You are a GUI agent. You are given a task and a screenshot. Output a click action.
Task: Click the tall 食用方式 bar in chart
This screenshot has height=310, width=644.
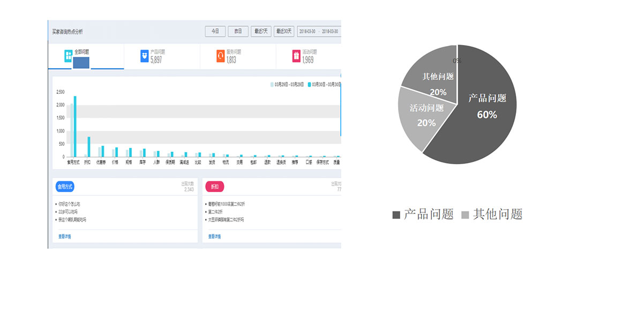(75, 127)
